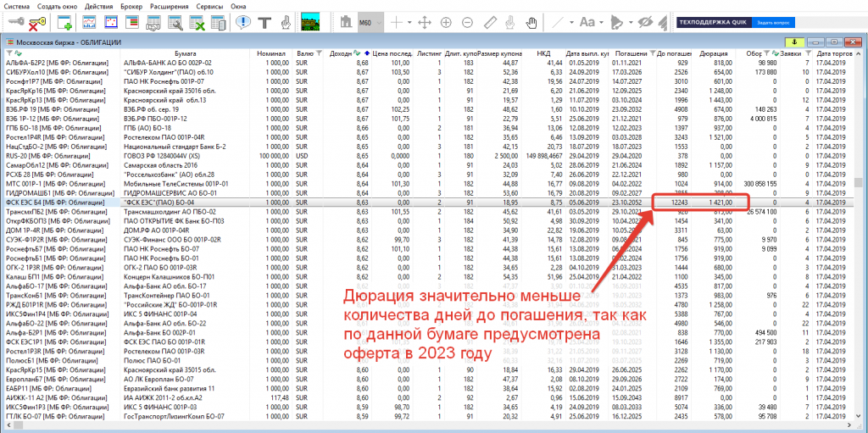Viewport: 868px width, 433px height.
Task: Open the Брокер menu
Action: [x=131, y=6]
